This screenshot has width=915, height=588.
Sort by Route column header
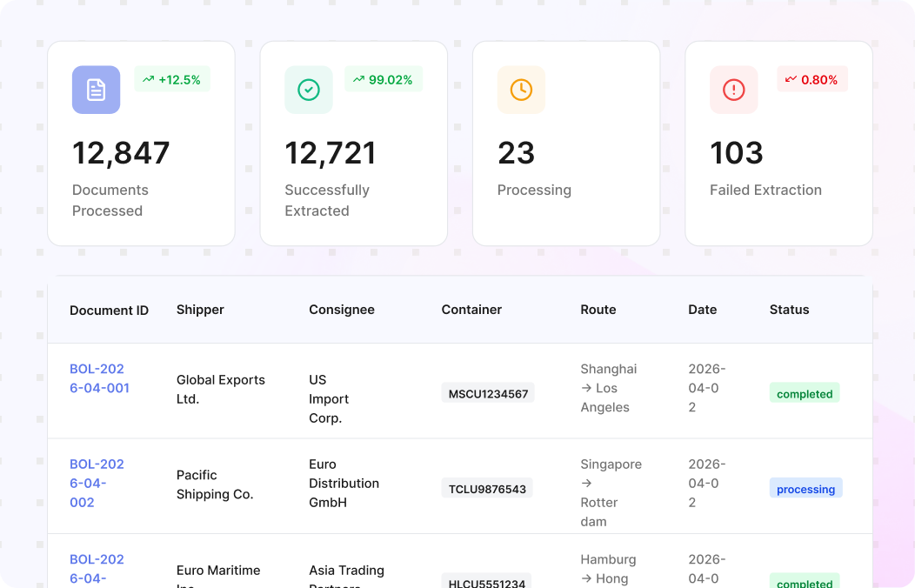[x=598, y=310]
